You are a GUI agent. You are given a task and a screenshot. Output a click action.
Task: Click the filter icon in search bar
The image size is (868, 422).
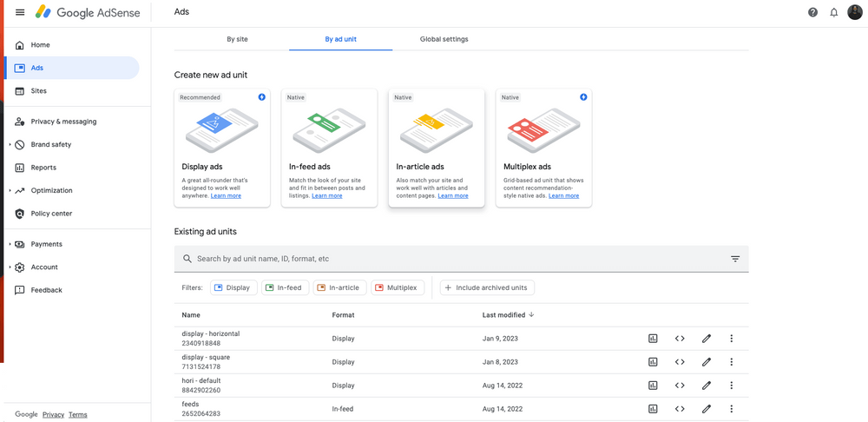pos(734,259)
